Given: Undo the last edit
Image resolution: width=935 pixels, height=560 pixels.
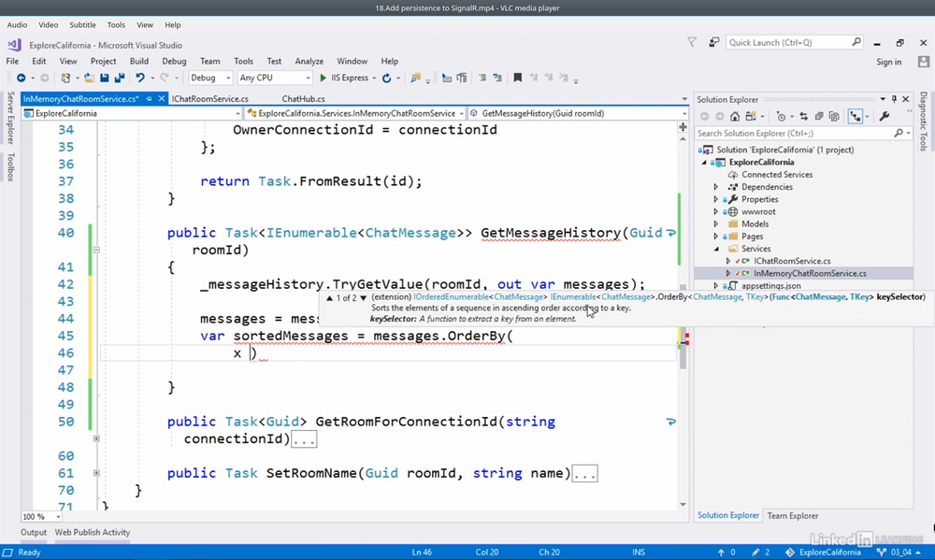Looking at the screenshot, I should 140,79.
